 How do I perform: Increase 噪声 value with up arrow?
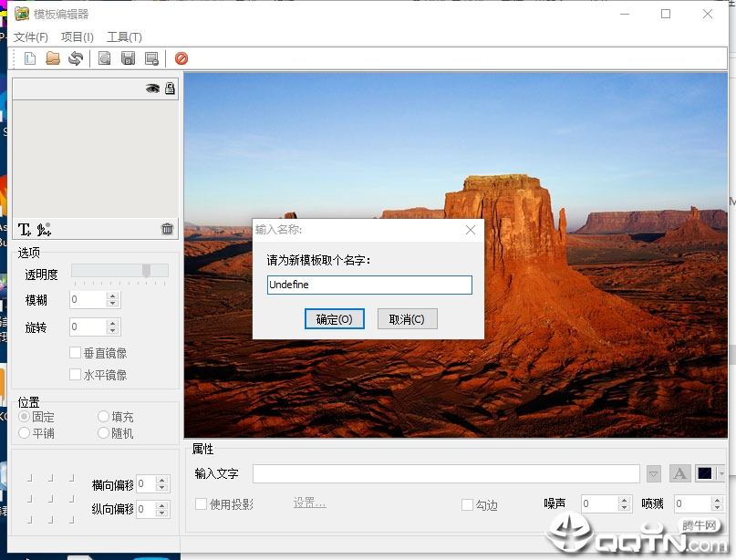(624, 500)
